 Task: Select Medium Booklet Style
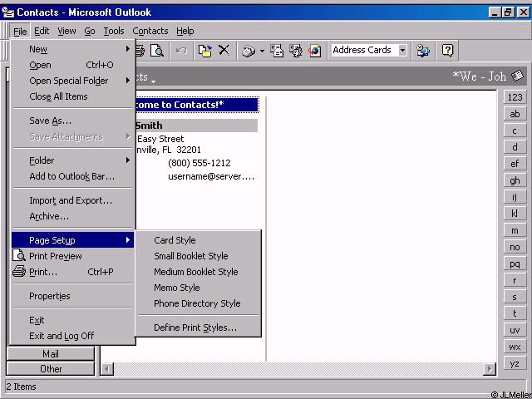pyautogui.click(x=198, y=272)
